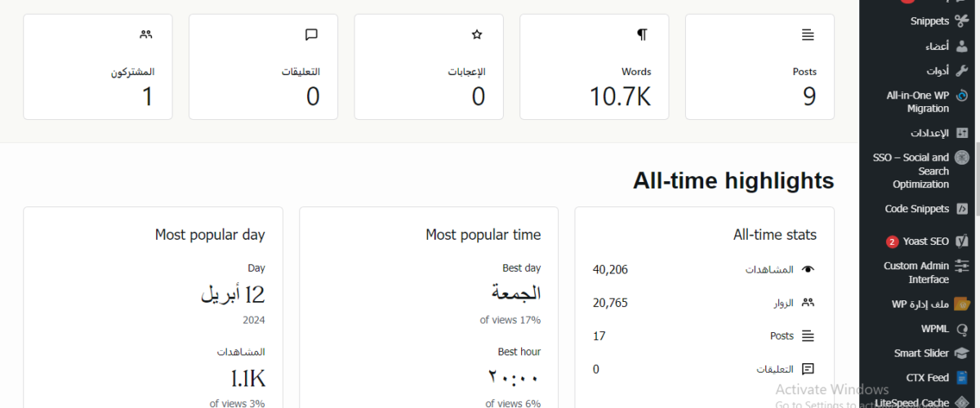980x408 pixels.
Task: Open Custom Admin Interface menu item
Action: 920,273
